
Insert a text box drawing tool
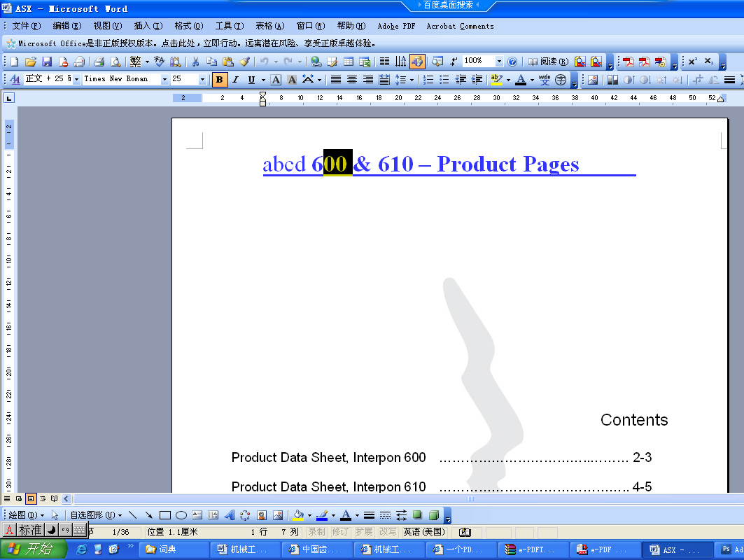pyautogui.click(x=197, y=515)
